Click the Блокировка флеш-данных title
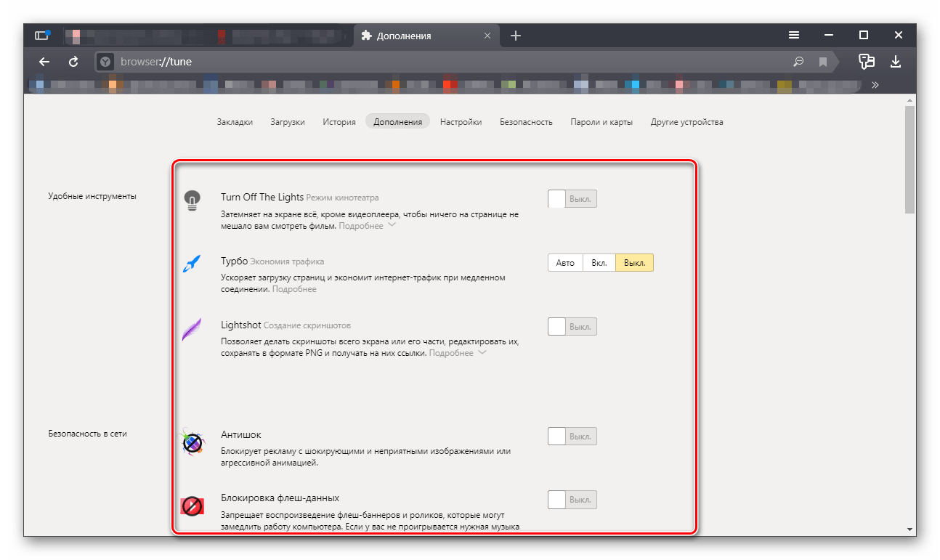Screen dimensions: 940x560 coord(280,498)
